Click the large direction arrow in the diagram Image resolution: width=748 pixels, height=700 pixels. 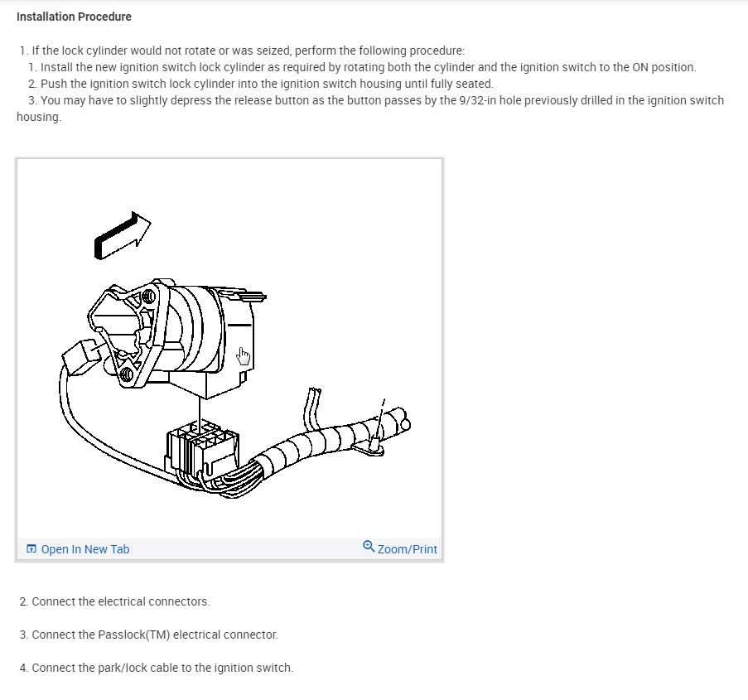click(123, 235)
